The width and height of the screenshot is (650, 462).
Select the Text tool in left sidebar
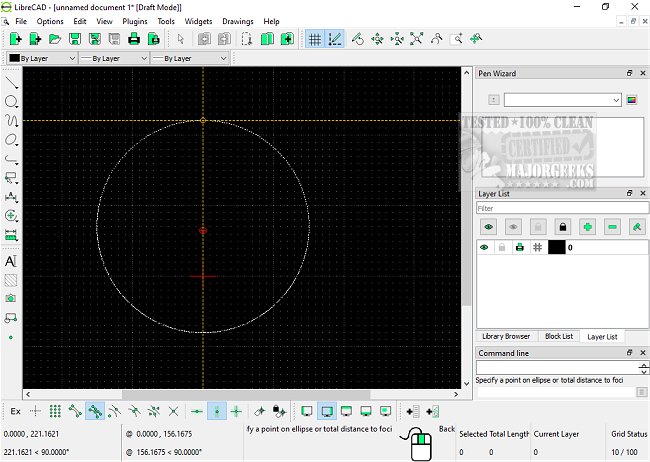(x=11, y=261)
